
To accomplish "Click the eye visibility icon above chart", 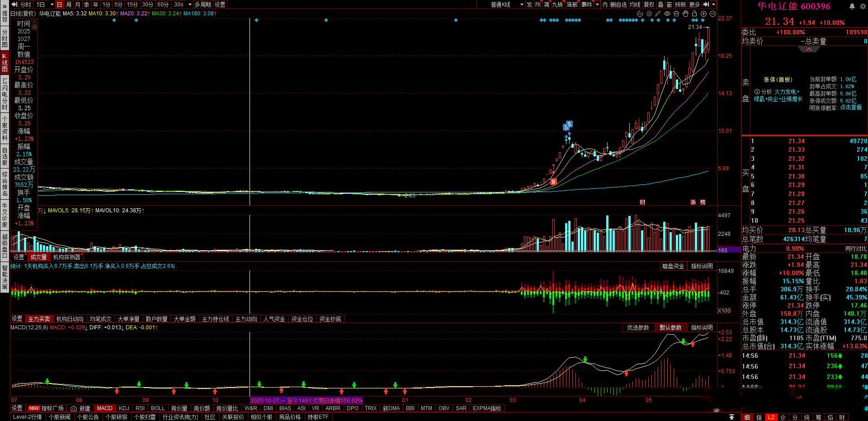I will click(667, 14).
